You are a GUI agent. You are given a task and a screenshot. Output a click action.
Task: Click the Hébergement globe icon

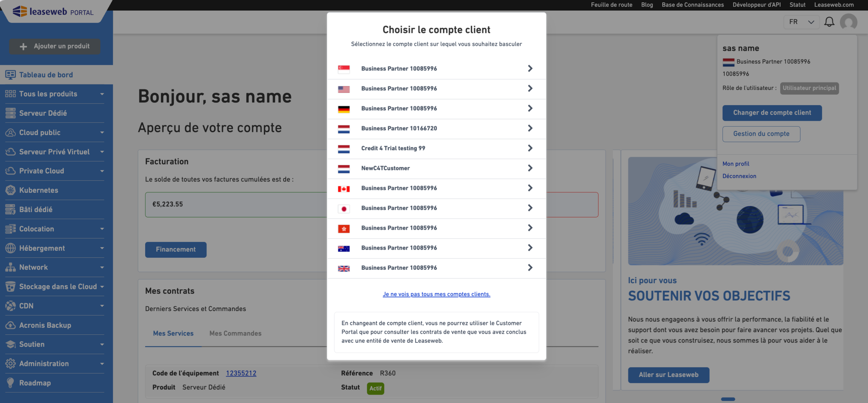10,248
